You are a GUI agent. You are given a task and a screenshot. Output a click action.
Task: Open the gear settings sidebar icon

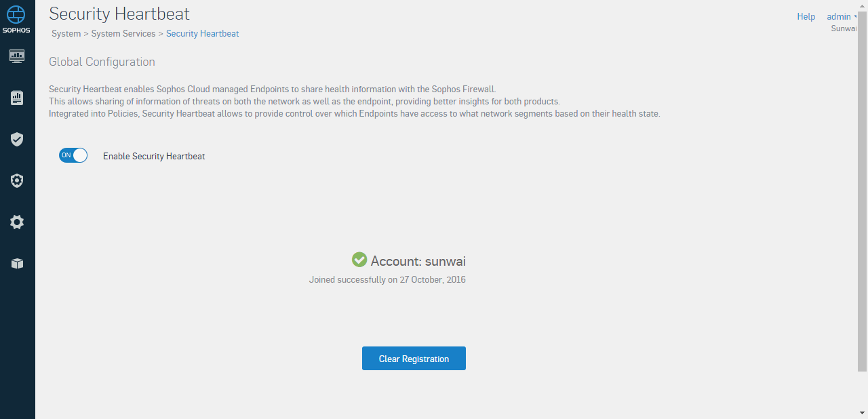(17, 222)
